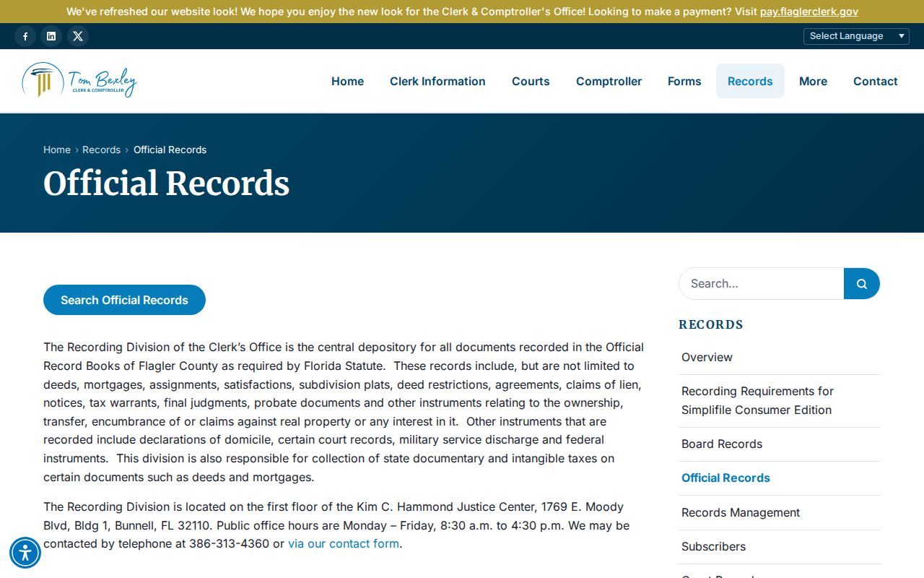Click the Records breadcrumb link
Screen dimensions: 924x578
[101, 150]
